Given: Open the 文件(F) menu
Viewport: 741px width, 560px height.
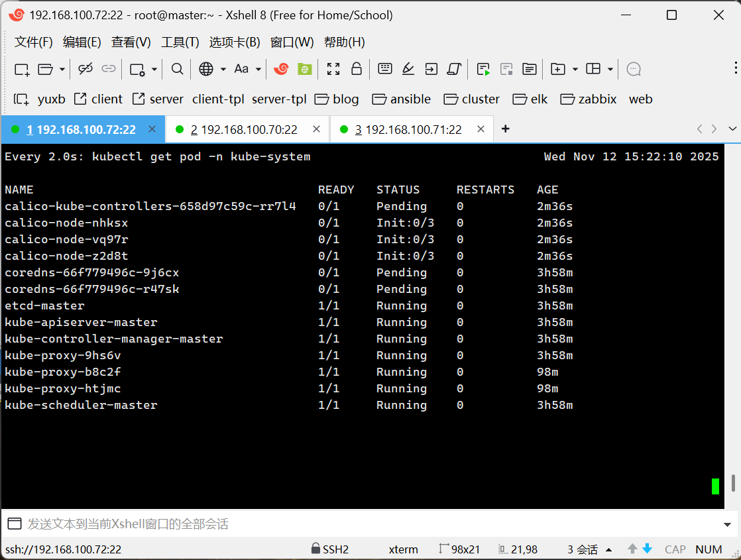Looking at the screenshot, I should (34, 42).
